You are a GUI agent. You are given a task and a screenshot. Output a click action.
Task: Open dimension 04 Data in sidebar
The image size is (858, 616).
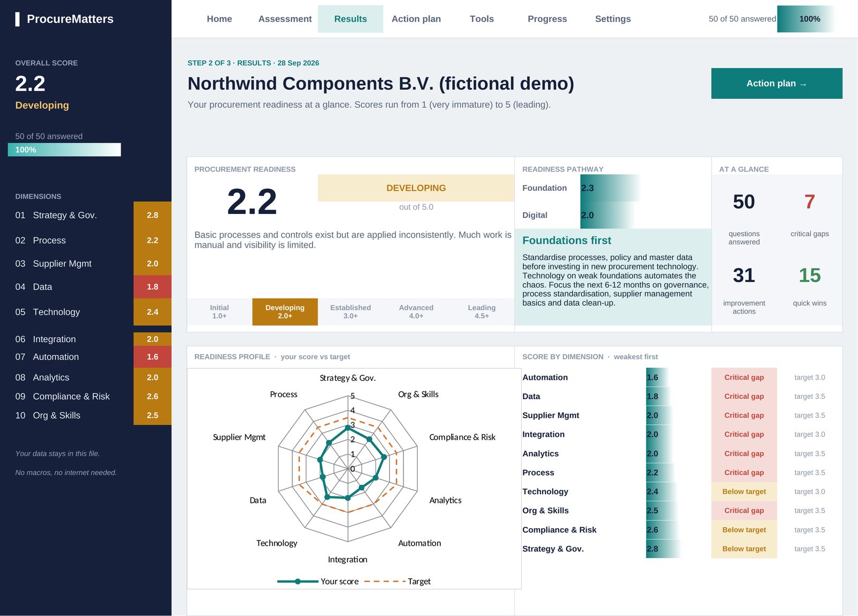pyautogui.click(x=86, y=287)
